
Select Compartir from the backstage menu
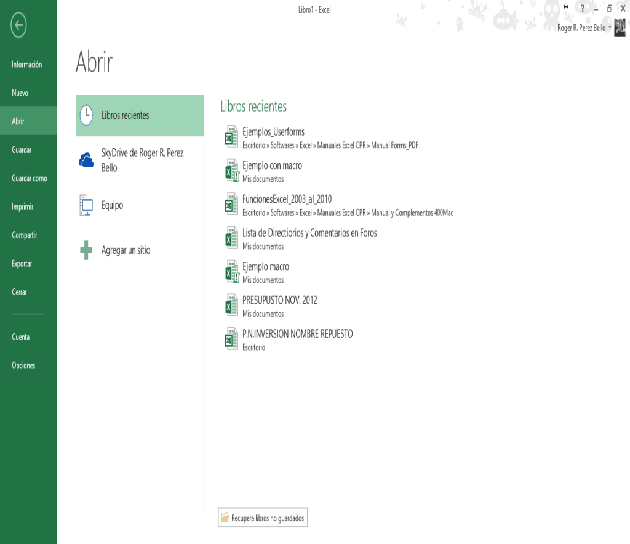24,235
